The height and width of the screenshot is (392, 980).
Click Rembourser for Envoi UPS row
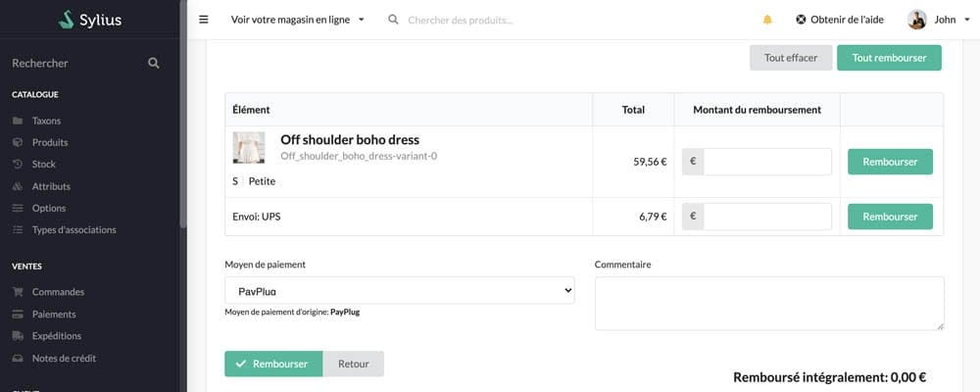tap(890, 217)
